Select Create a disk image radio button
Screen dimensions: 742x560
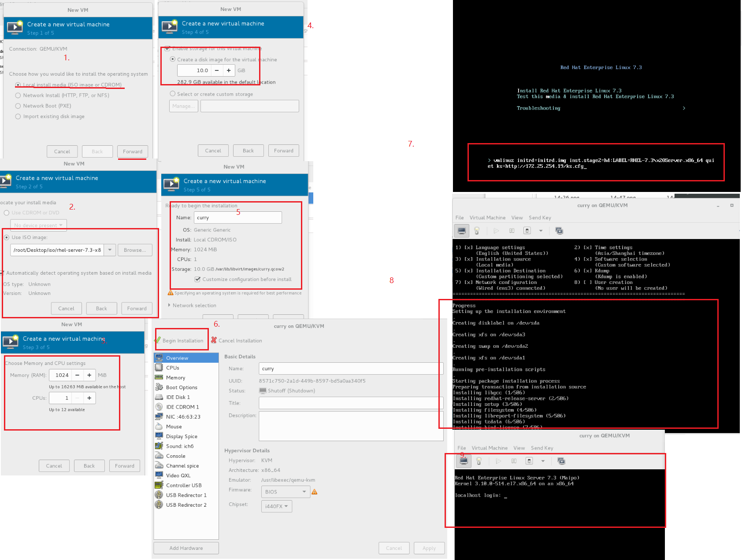(173, 59)
